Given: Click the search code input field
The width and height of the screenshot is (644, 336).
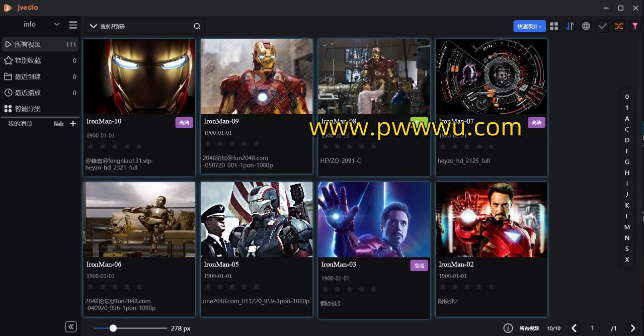Looking at the screenshot, I should coord(146,26).
